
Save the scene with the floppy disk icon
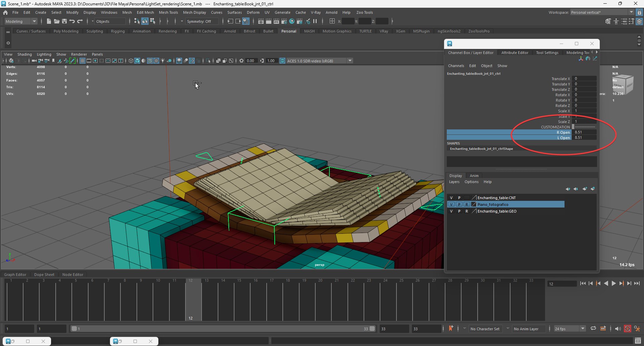[x=64, y=21]
